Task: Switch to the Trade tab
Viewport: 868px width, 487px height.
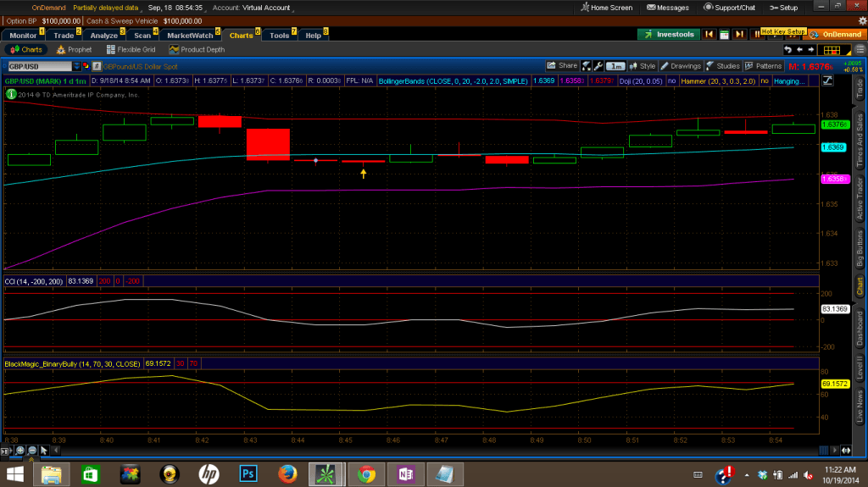Action: click(64, 35)
